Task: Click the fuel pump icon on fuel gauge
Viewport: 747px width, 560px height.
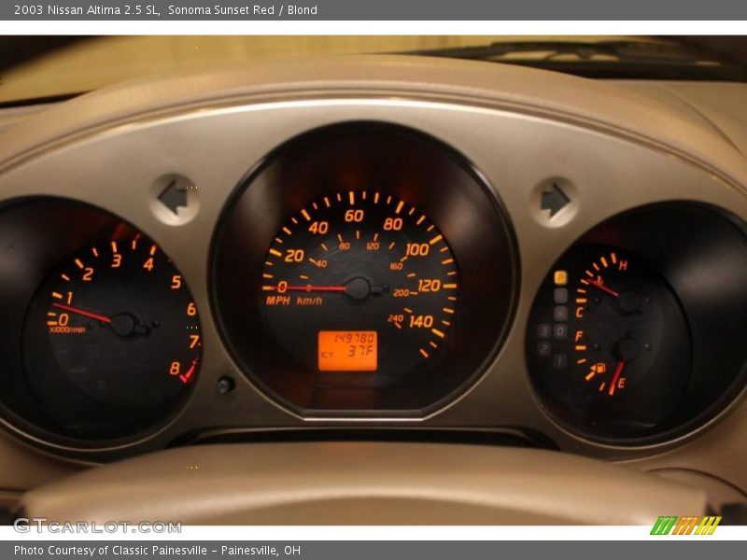Action: (x=600, y=368)
